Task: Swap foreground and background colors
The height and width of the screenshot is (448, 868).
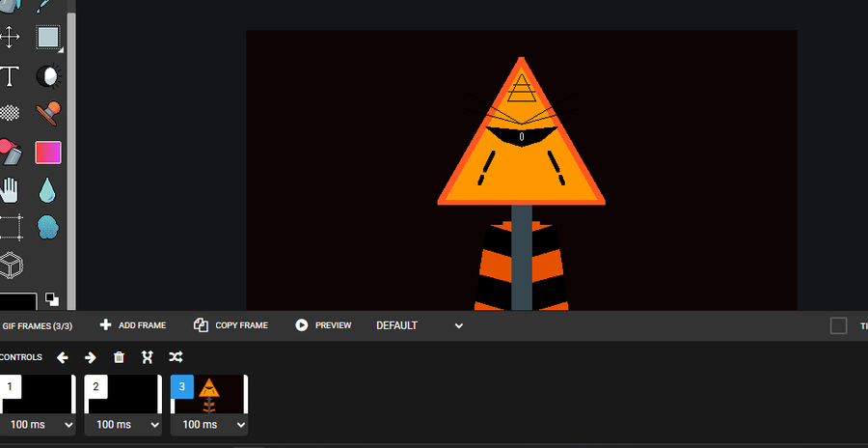Action: coord(52,299)
